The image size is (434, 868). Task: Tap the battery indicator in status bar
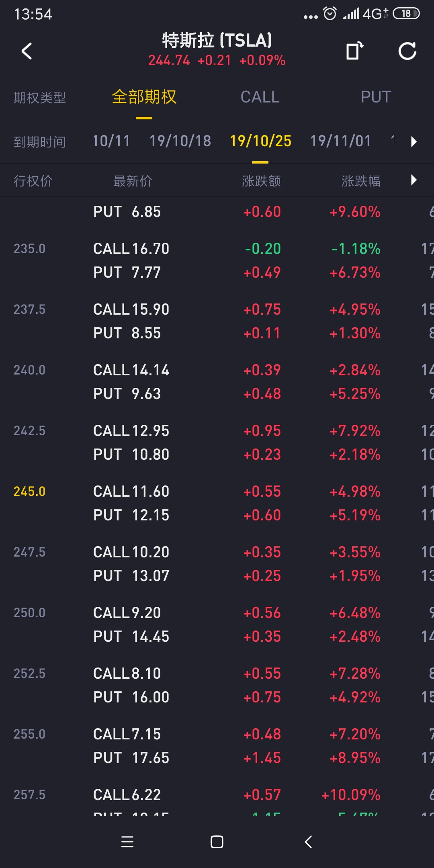pos(406,14)
